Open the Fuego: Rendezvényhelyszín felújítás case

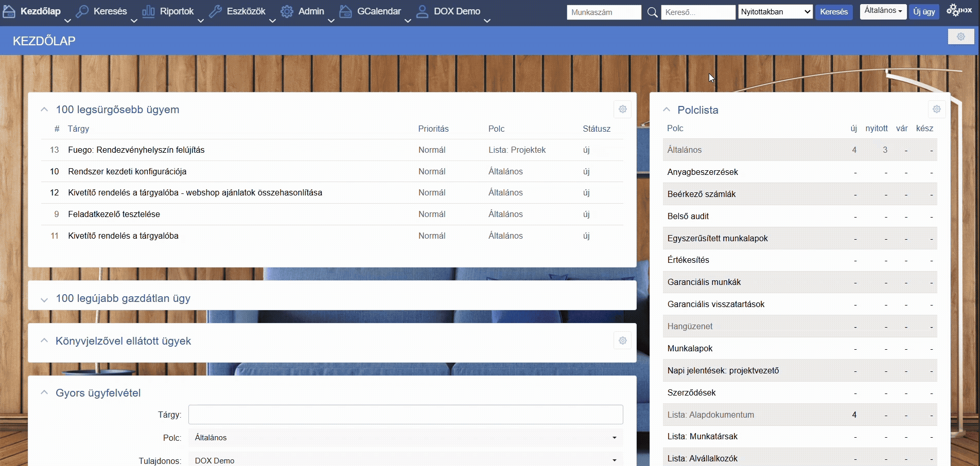(136, 150)
